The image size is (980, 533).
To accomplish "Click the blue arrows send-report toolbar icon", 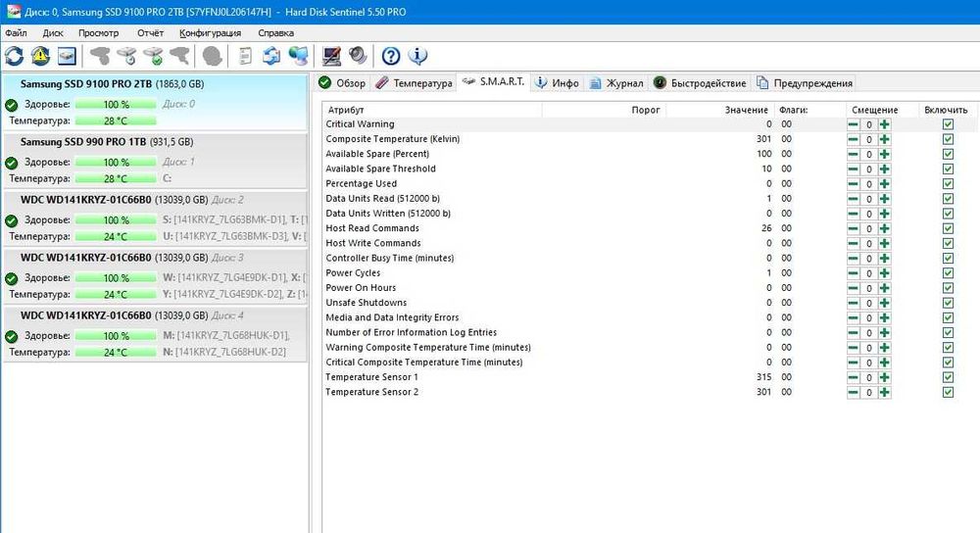I will (x=271, y=56).
